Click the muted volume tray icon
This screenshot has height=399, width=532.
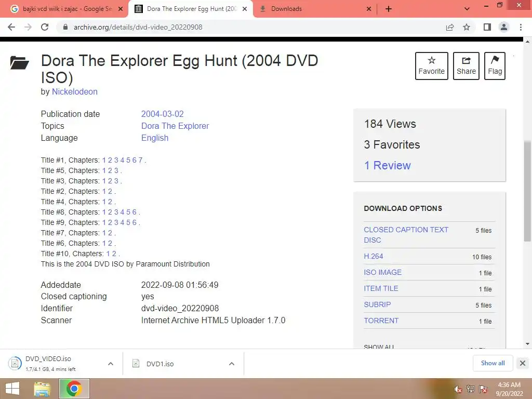tap(458, 389)
